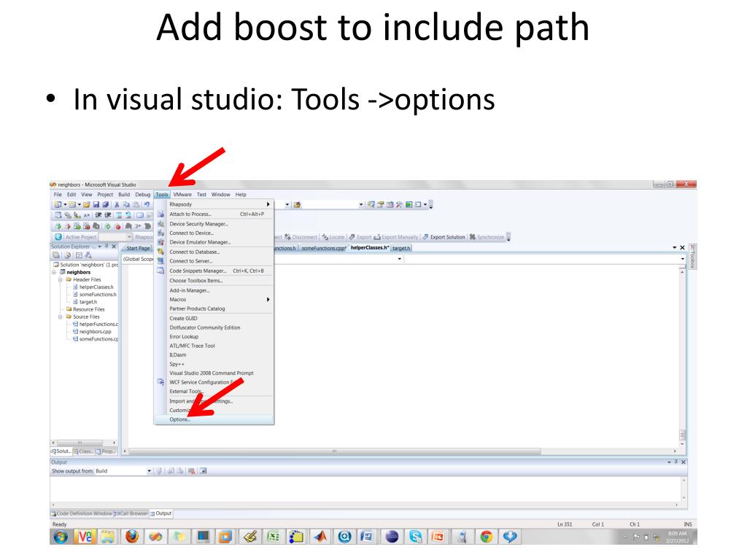The height and width of the screenshot is (560, 747).
Task: Switch to someFunctions.cpp editor tab
Action: pyautogui.click(x=323, y=248)
